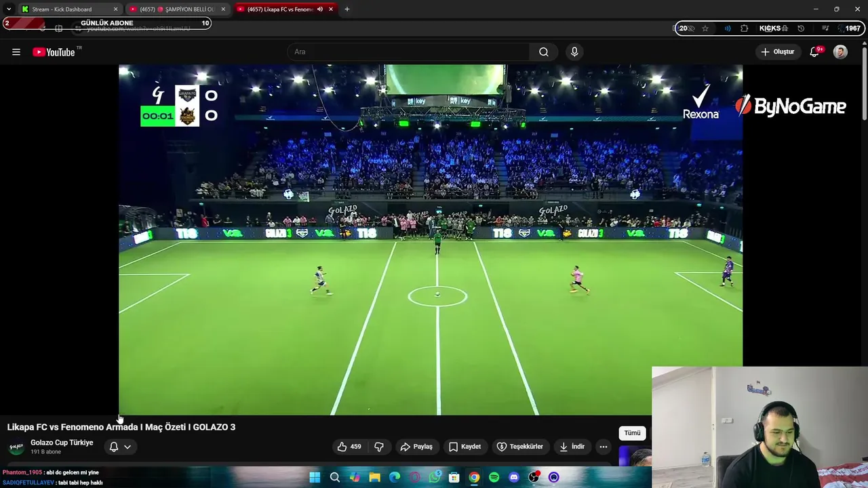Save video with the Kaydet button
This screenshot has width=868, height=488.
465,447
